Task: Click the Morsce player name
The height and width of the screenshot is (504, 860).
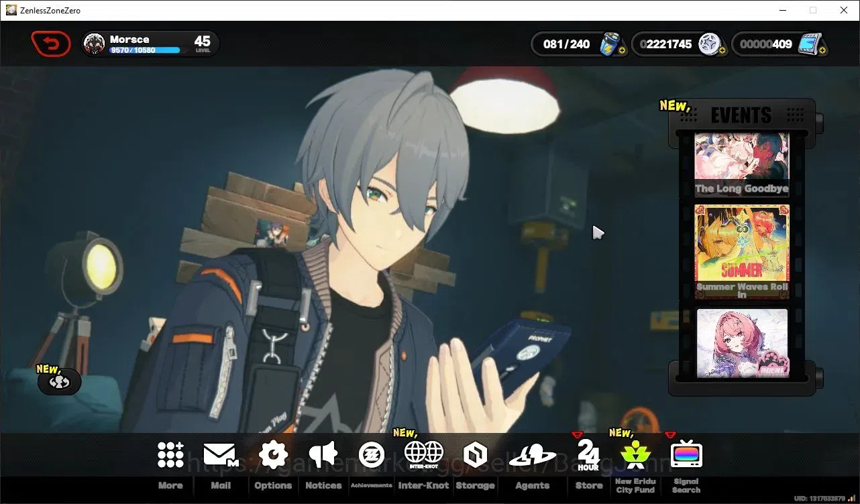Action: point(129,40)
